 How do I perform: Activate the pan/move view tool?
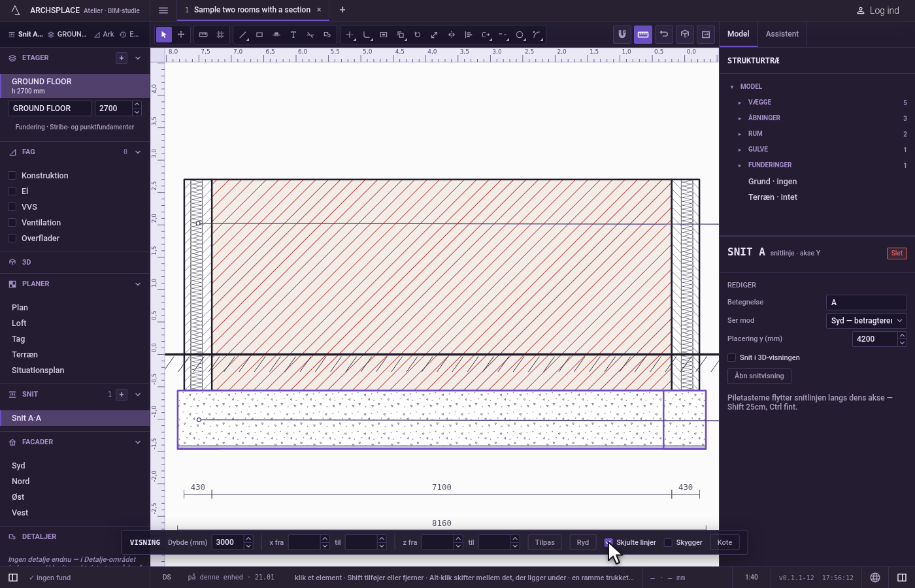181,35
